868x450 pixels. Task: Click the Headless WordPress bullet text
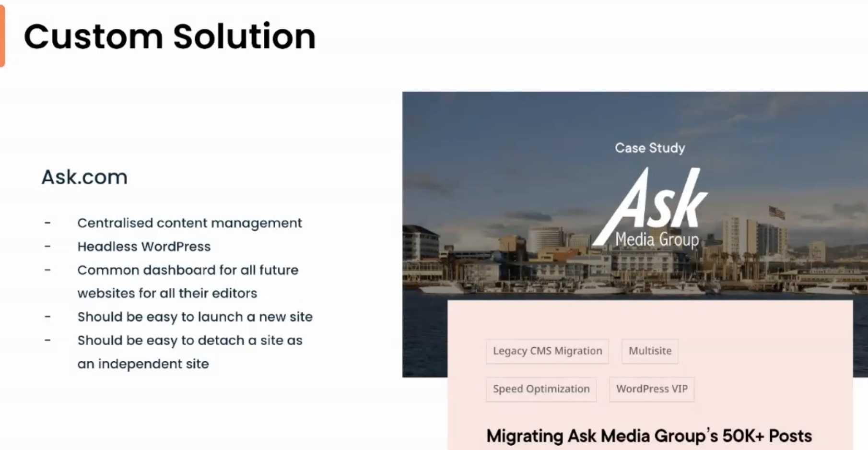coord(144,247)
